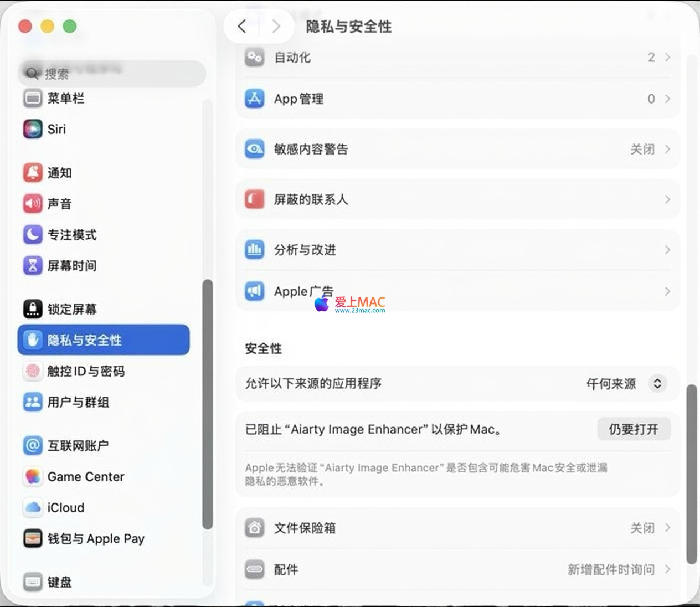
Task: Click the main content vertical scrollbar
Action: 691,474
